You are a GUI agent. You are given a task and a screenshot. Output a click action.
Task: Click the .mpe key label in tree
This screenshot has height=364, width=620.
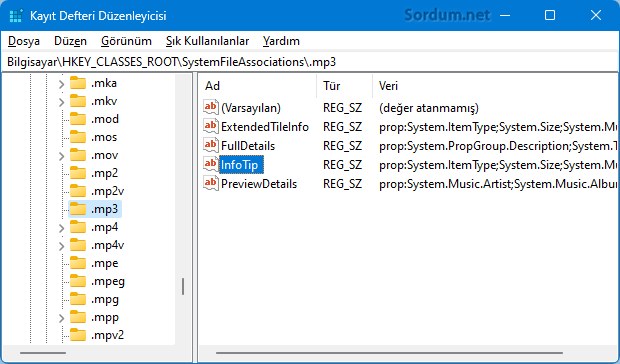[x=105, y=263]
